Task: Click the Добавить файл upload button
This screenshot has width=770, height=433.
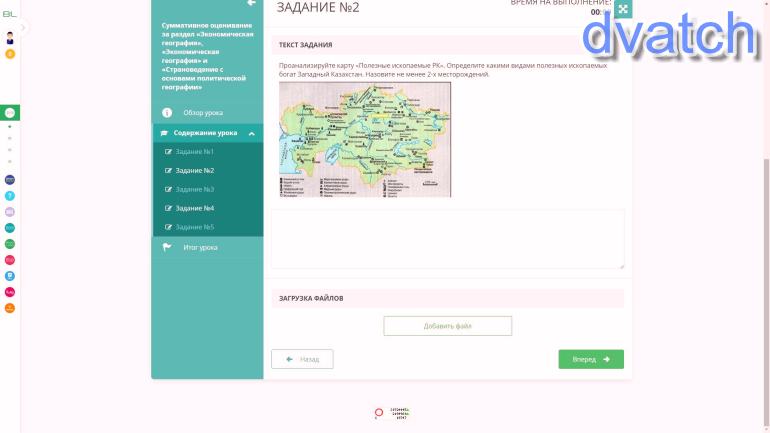Action: pos(447,326)
